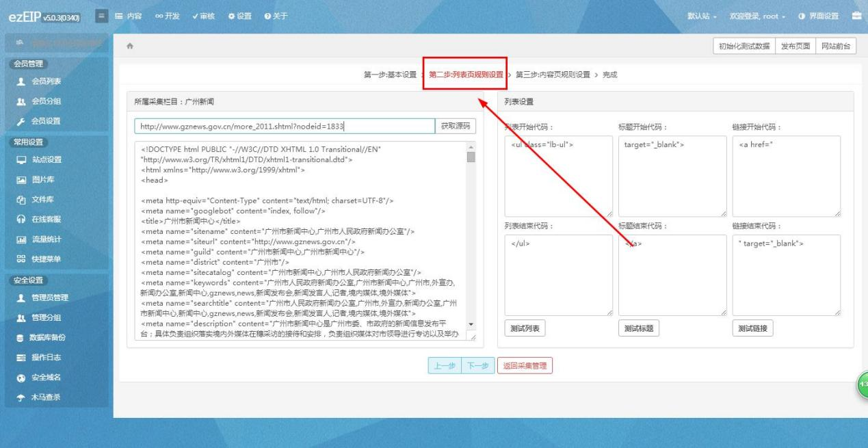Open the briefcase icon in the top-right corner
Image resolution: width=868 pixels, height=448 pixels.
tap(856, 16)
